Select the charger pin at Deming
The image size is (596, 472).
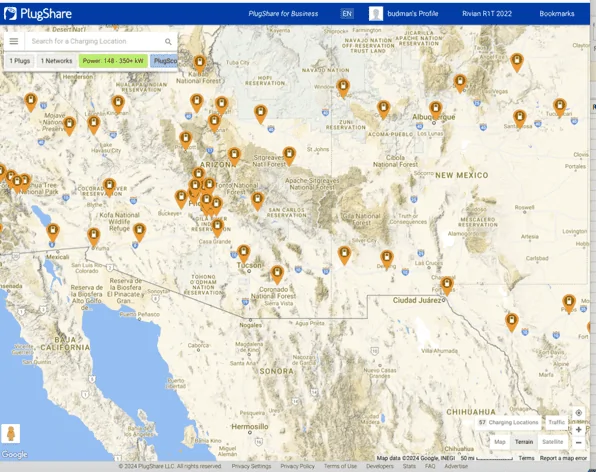(x=387, y=259)
